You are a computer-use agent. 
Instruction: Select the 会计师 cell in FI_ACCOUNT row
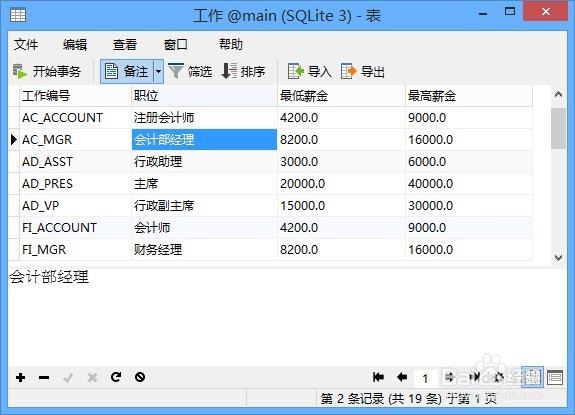click(204, 228)
